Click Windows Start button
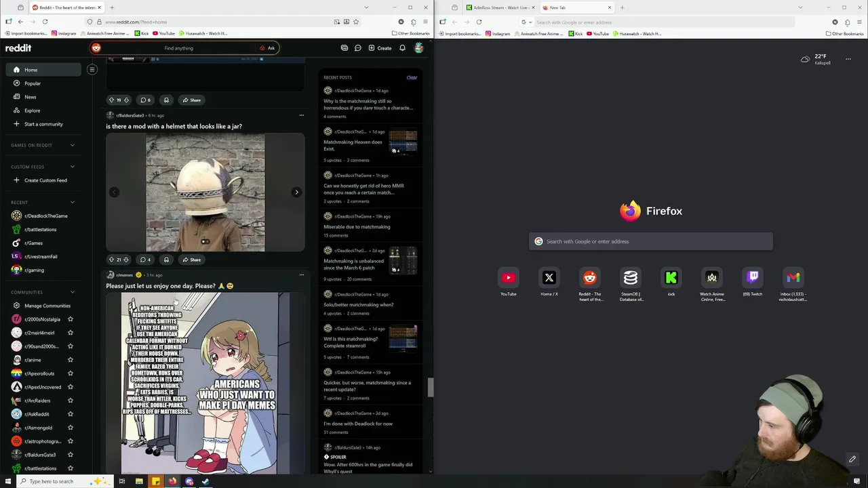 (8, 481)
